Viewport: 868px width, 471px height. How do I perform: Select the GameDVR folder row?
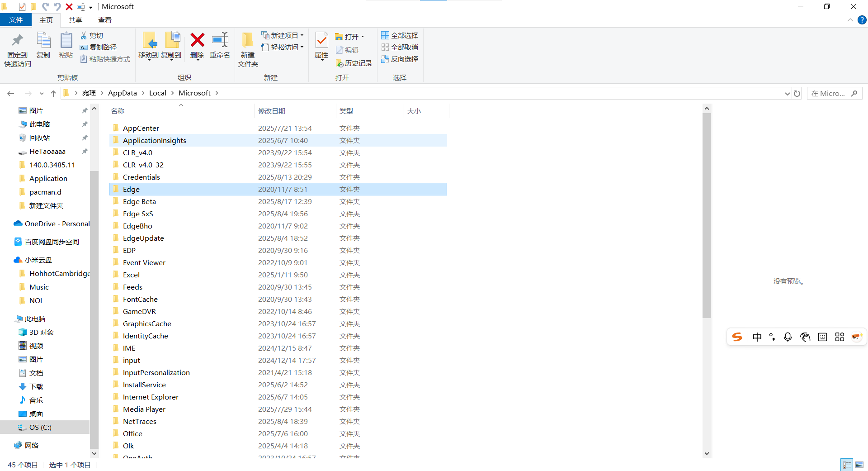[x=278, y=311]
